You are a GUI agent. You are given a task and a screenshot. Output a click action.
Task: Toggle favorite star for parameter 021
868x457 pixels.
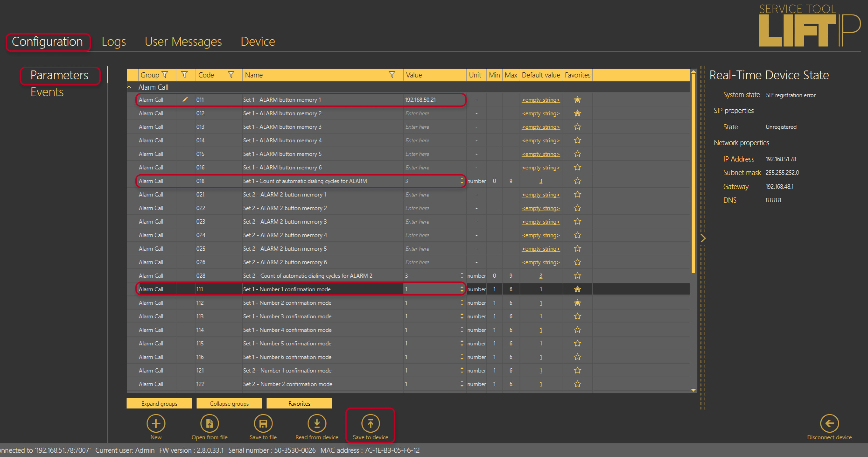click(577, 194)
